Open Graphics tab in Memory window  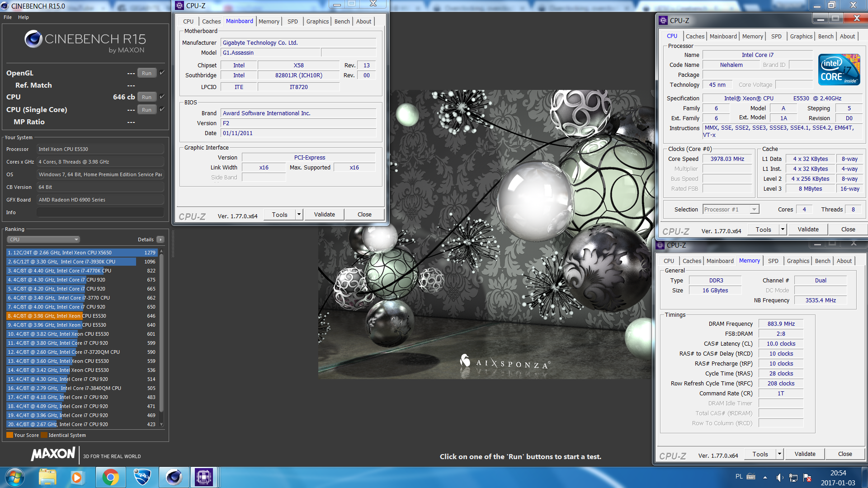point(798,261)
